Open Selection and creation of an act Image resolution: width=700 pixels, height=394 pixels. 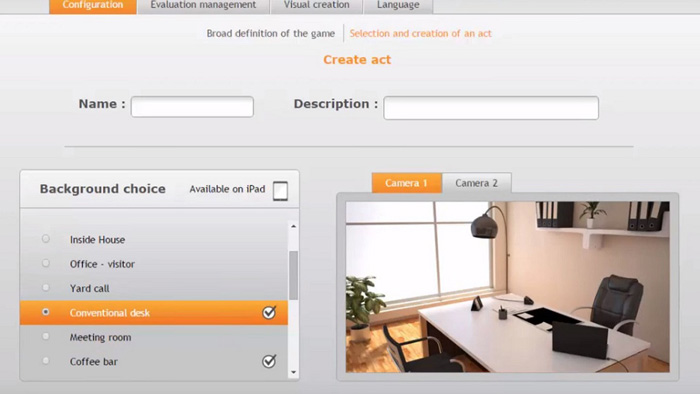(420, 33)
